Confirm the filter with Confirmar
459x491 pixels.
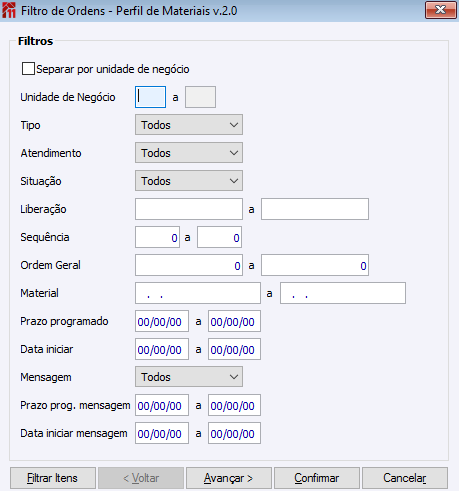click(x=317, y=478)
